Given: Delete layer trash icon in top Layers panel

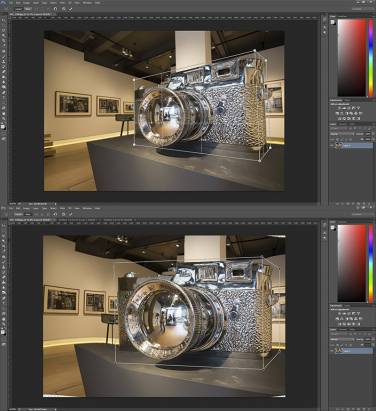Looking at the screenshot, I should pyautogui.click(x=369, y=204).
